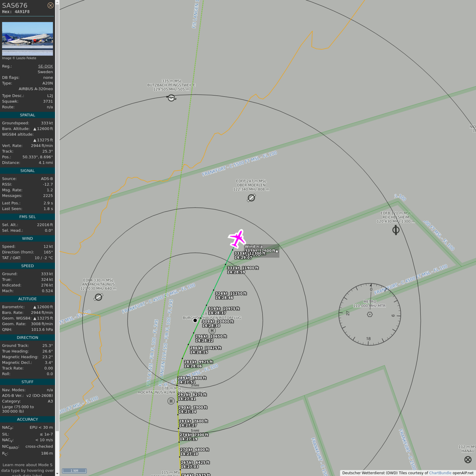476x476 pixels.
Task: Click the FMS SEL section header
Action: [x=27, y=217]
